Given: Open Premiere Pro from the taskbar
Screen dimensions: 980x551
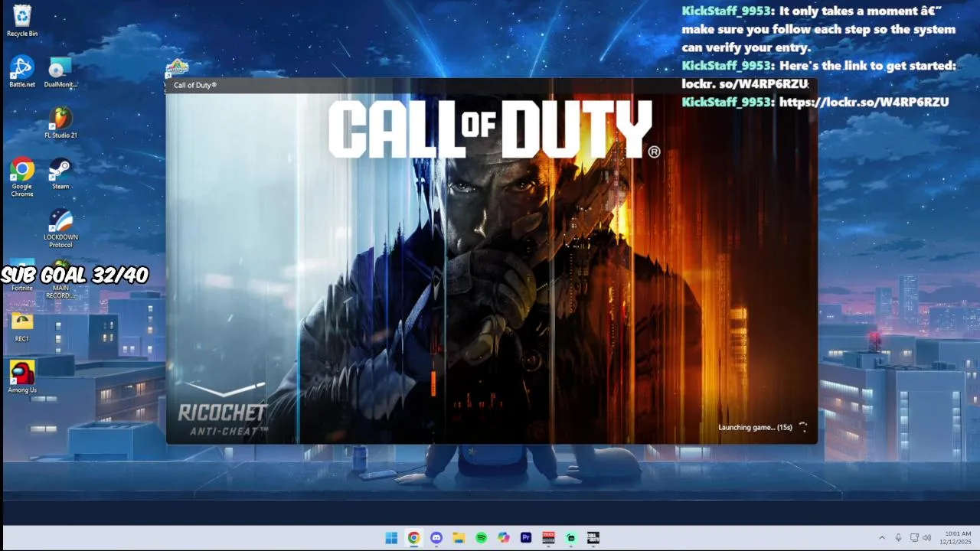Looking at the screenshot, I should click(526, 538).
